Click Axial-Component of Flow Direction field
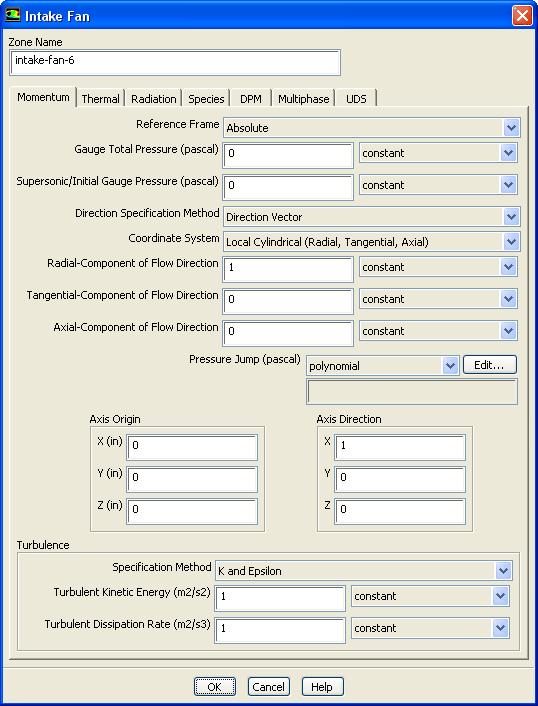Image resolution: width=538 pixels, height=706 pixels. (x=288, y=333)
